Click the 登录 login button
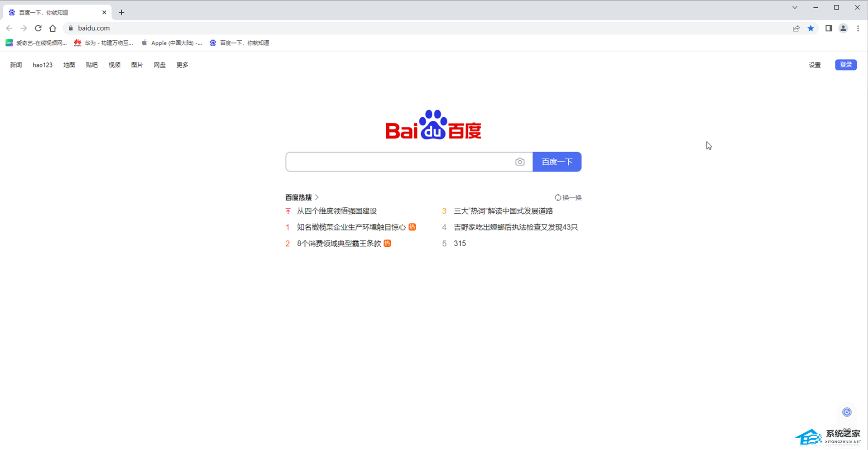 click(846, 65)
